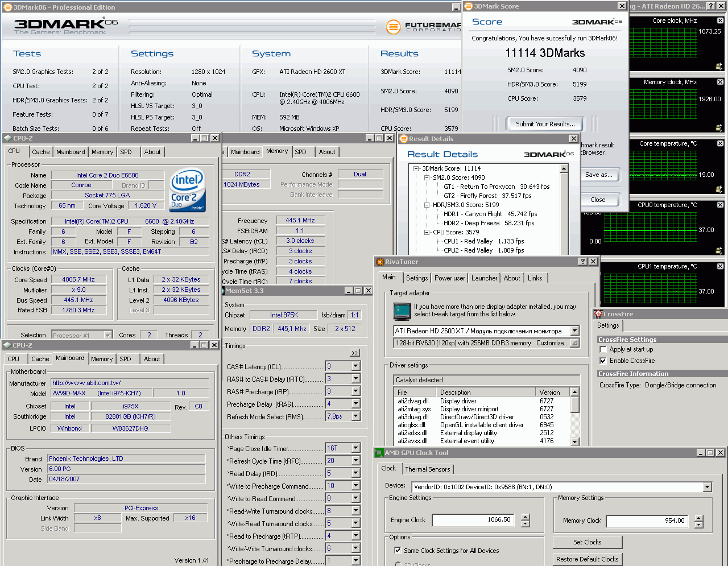
Task: Click the lock icon in Memory clock graph
Action: click(x=719, y=128)
